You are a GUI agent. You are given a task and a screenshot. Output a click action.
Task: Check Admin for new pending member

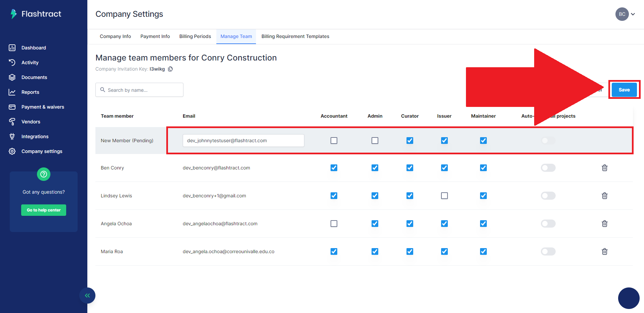pyautogui.click(x=375, y=141)
